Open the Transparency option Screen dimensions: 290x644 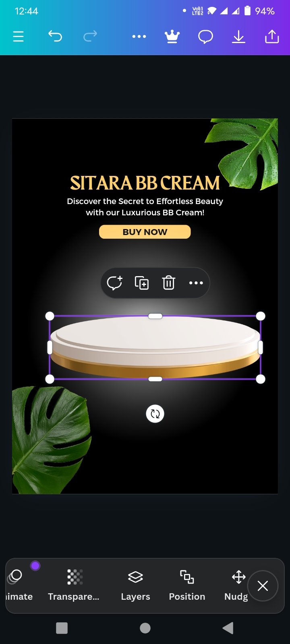tap(74, 586)
